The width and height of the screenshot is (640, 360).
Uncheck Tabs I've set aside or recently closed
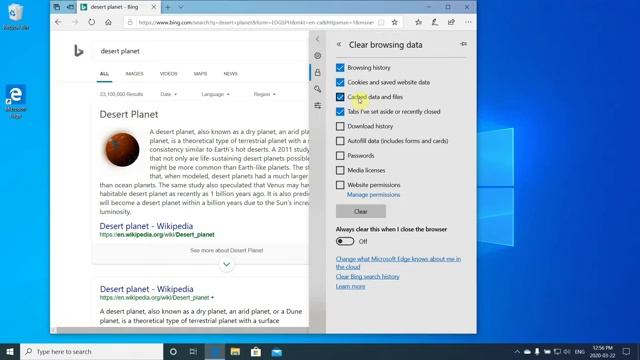click(x=340, y=112)
